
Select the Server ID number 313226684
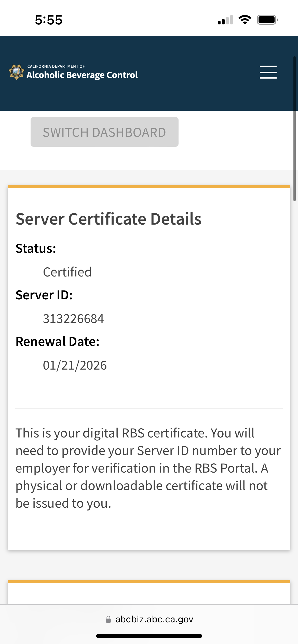pos(73,319)
